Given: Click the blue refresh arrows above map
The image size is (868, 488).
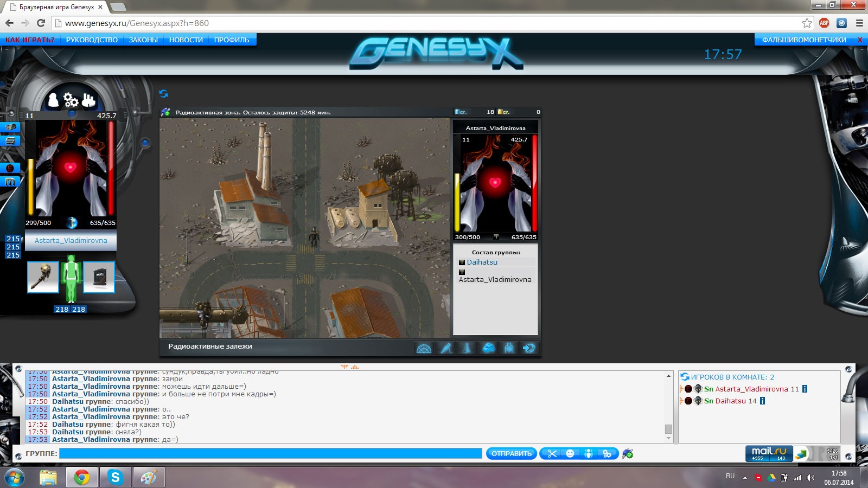Looking at the screenshot, I should (163, 93).
